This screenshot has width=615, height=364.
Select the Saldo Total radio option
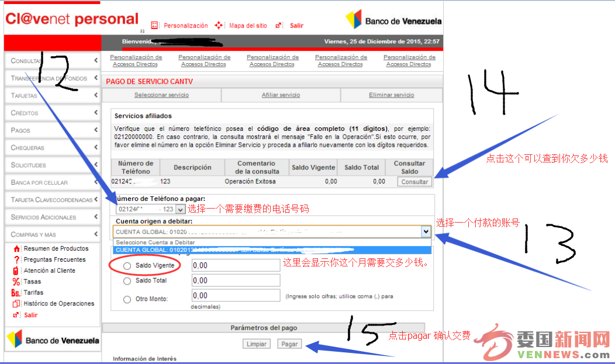click(127, 281)
